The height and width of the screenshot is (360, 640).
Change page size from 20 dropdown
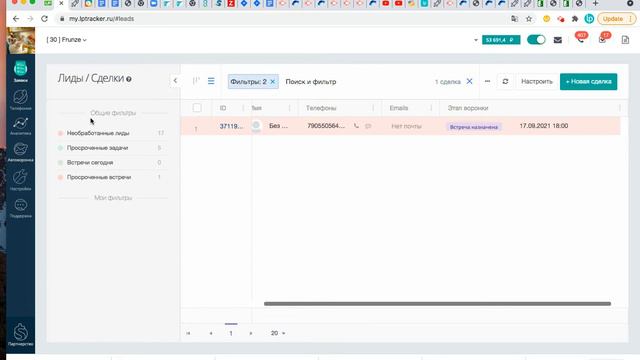[x=278, y=333]
